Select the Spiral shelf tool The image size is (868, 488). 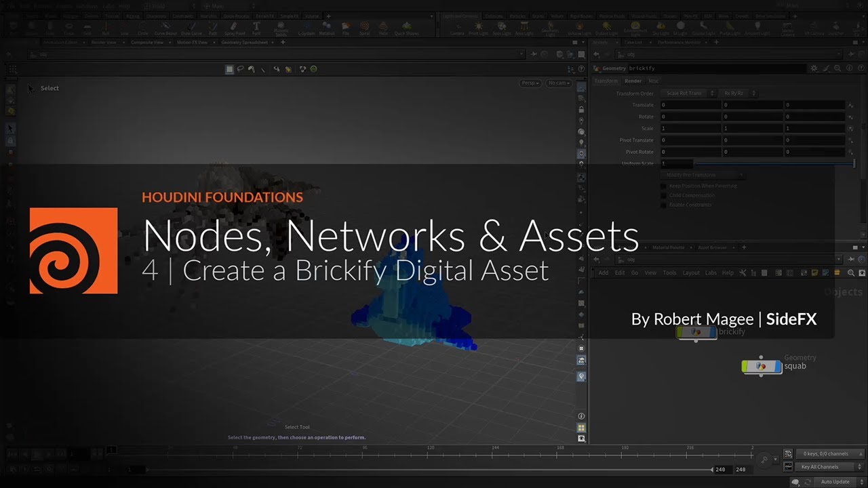pos(365,28)
